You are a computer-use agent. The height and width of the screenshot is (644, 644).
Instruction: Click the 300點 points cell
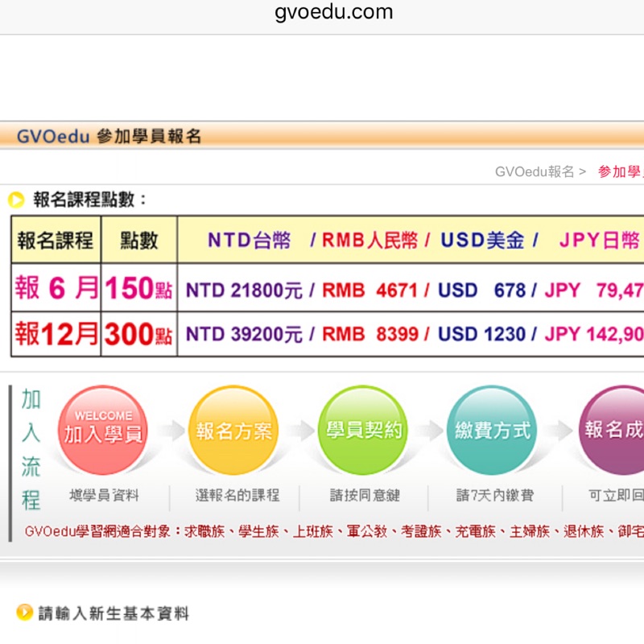[138, 334]
